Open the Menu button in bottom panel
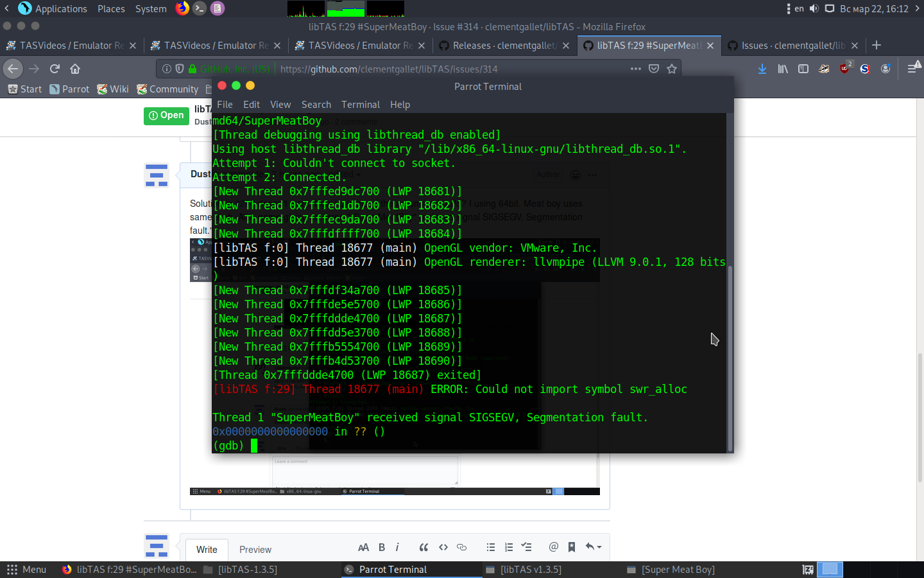Viewport: 924px width, 578px height. 26,570
